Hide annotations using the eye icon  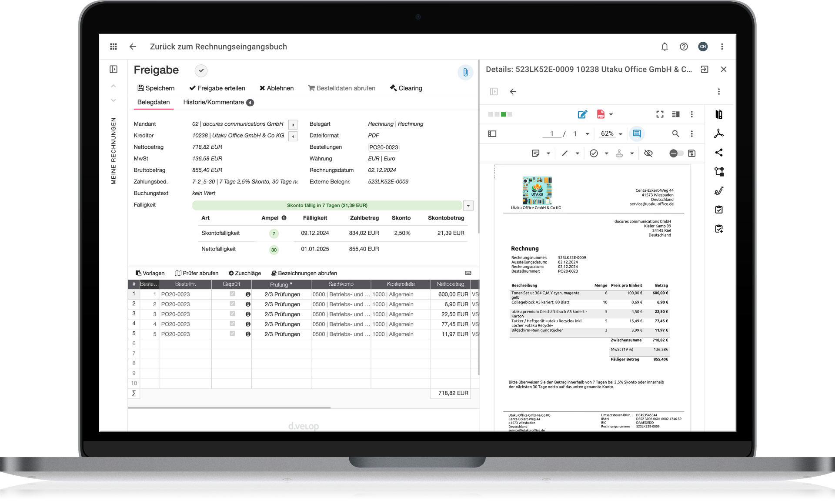point(648,153)
